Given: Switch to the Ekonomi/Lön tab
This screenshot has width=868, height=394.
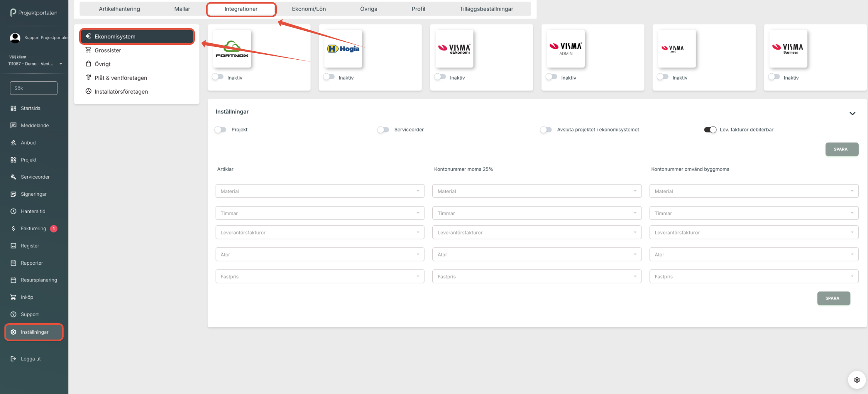Looking at the screenshot, I should click(309, 9).
